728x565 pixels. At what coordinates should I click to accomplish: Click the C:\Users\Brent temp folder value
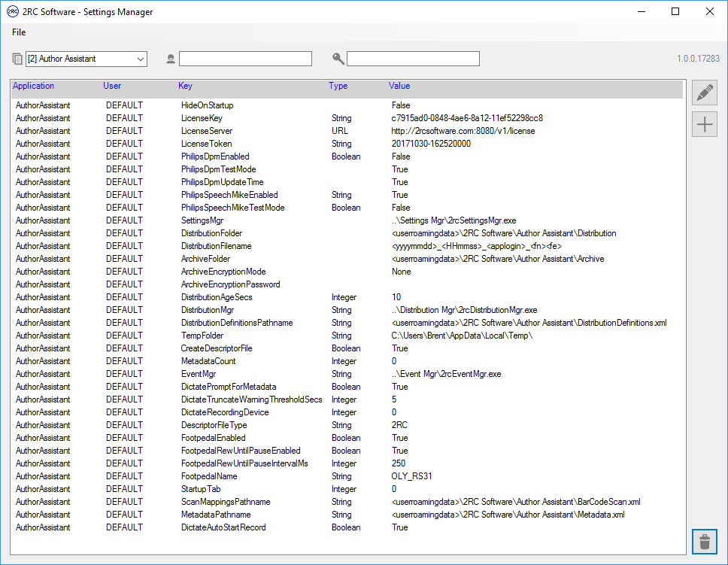pyautogui.click(x=462, y=336)
